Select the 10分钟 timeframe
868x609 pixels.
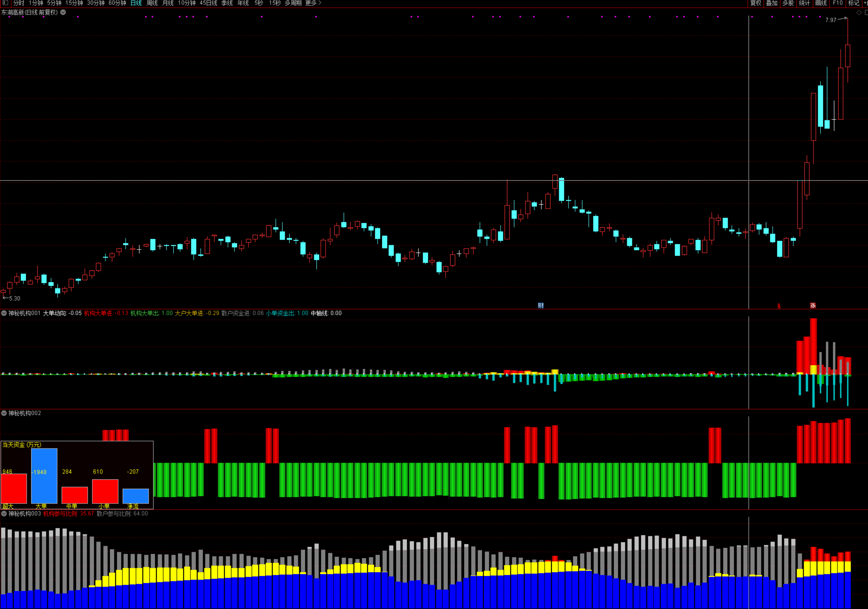click(187, 3)
